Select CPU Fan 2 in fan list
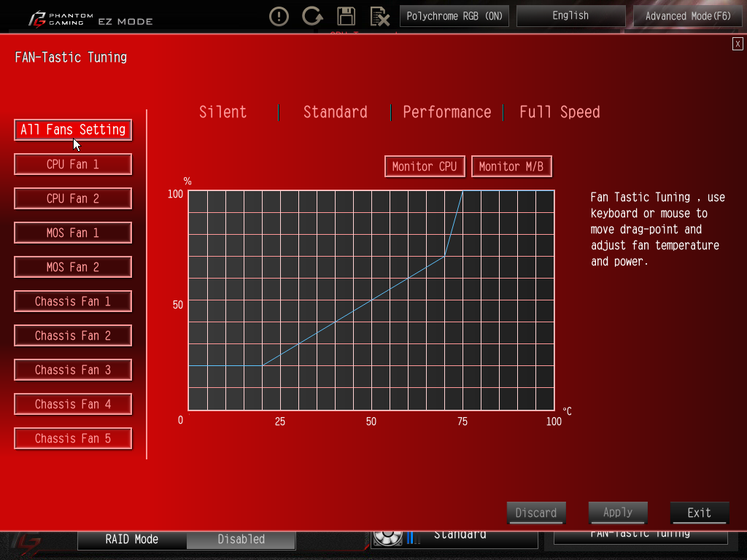747x560 pixels. point(73,198)
